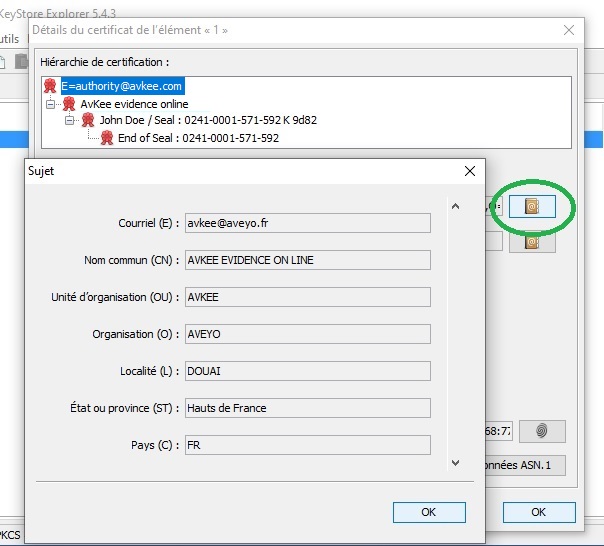Click OK in the certificate details dialog
Image resolution: width=604 pixels, height=546 pixels.
pyautogui.click(x=539, y=512)
